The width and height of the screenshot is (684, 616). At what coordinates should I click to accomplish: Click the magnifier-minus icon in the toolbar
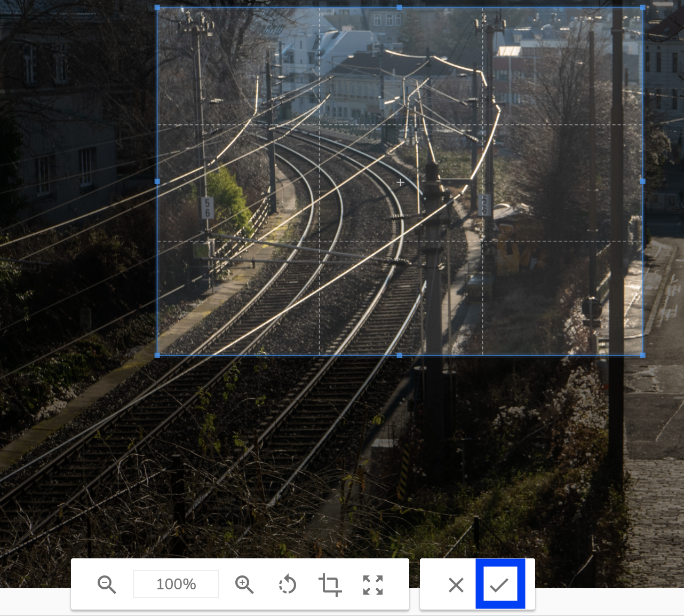coord(107,585)
